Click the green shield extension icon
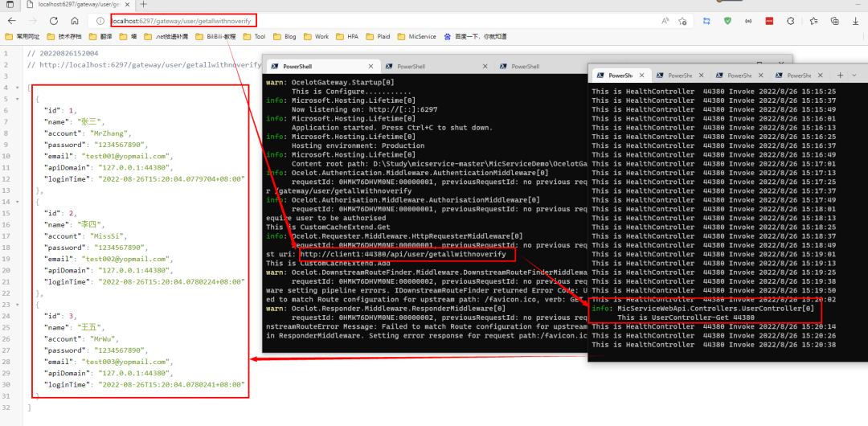 [727, 21]
